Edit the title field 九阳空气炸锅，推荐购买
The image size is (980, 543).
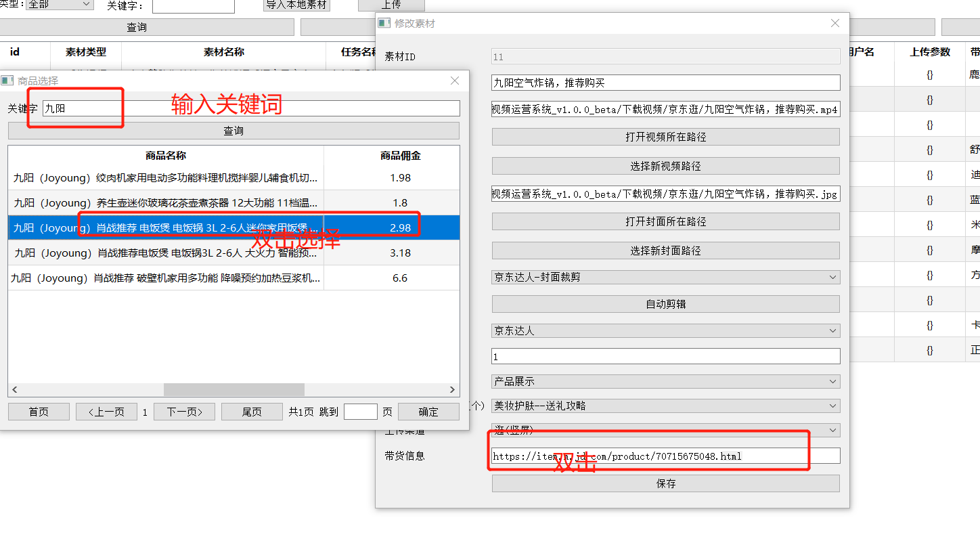point(666,83)
